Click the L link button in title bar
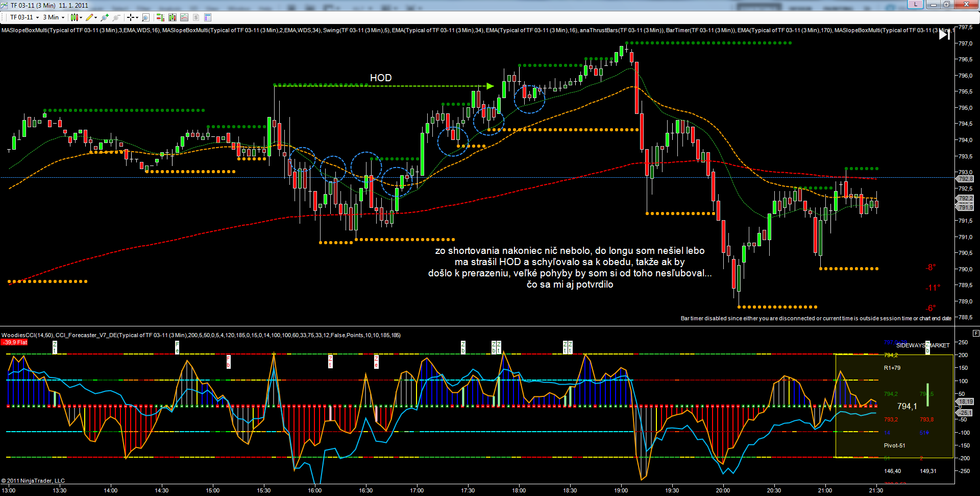Viewport: 980px width, 496px height. [916, 5]
